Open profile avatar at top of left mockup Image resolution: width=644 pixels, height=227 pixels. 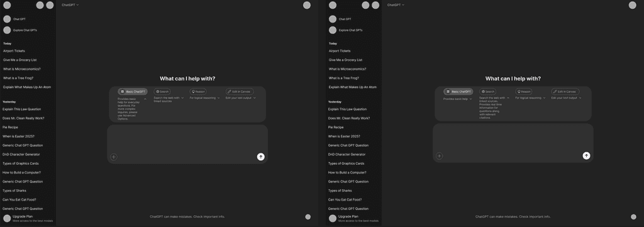307,5
